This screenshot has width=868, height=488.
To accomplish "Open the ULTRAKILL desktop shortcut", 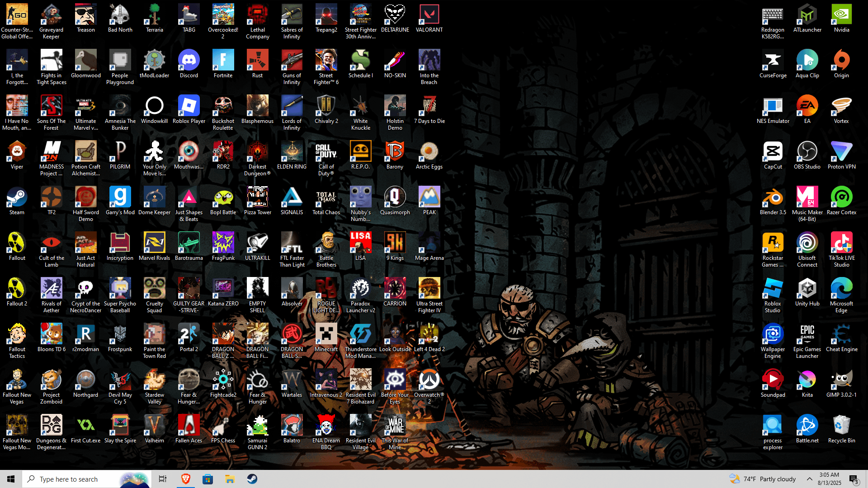I will point(258,247).
